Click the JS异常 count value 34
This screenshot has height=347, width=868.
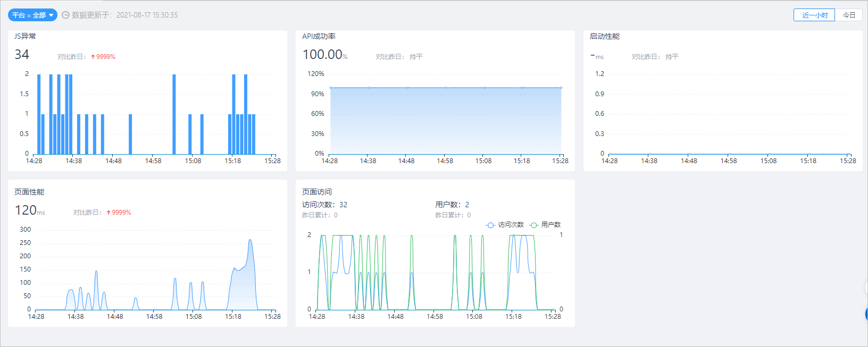22,54
